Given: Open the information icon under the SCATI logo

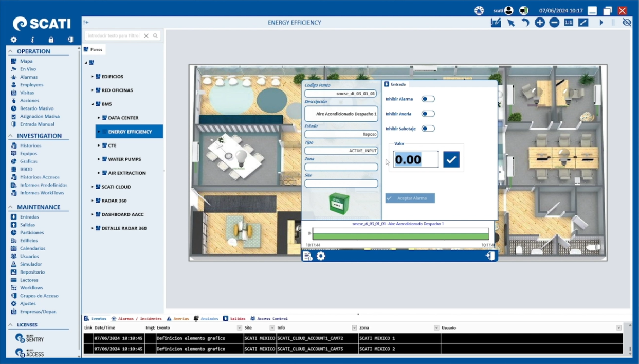Looking at the screenshot, I should coord(32,40).
